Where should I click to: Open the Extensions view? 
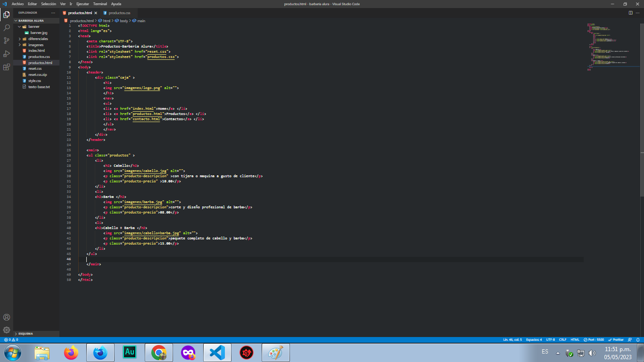[7, 67]
